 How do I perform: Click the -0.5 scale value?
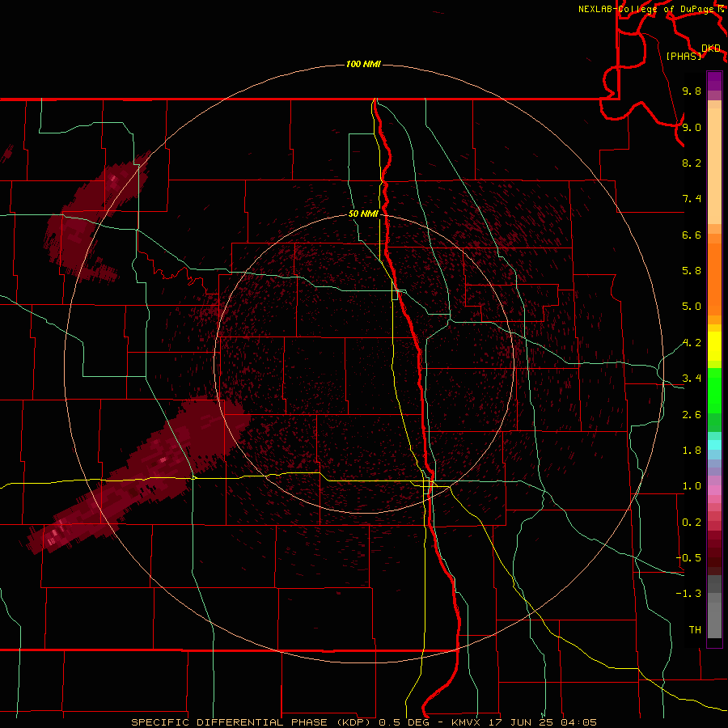point(688,558)
